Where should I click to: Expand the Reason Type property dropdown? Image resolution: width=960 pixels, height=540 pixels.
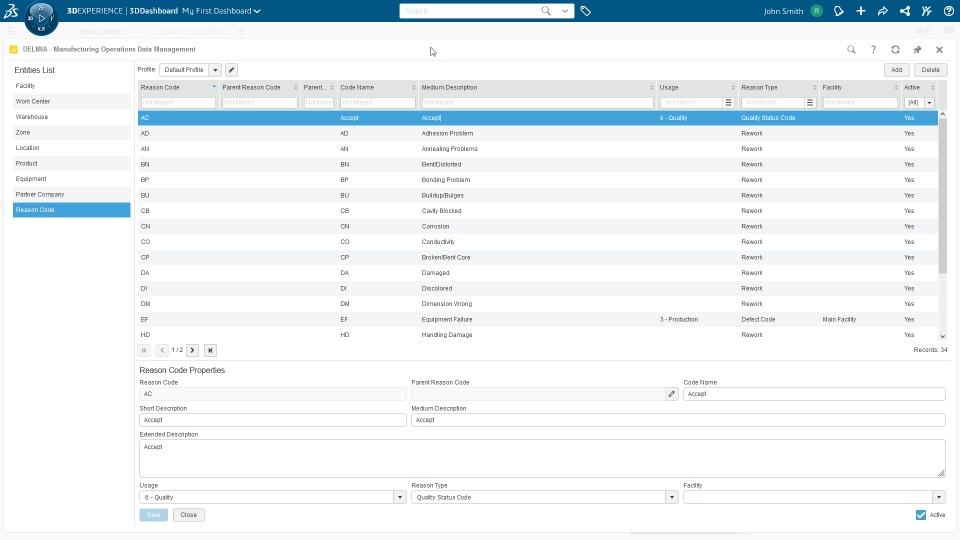(x=672, y=497)
